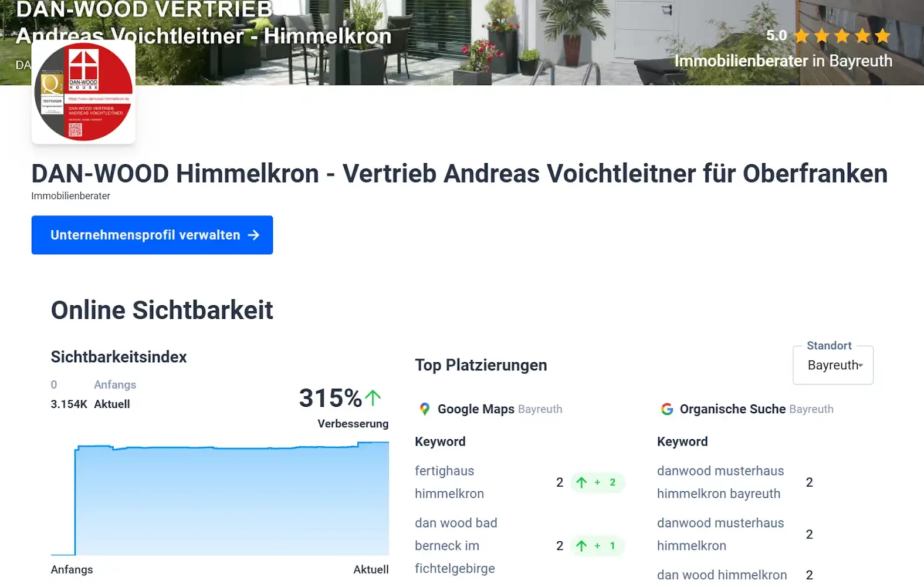Click the Anfangs axis label under chart
This screenshot has width=924, height=587.
pos(72,569)
